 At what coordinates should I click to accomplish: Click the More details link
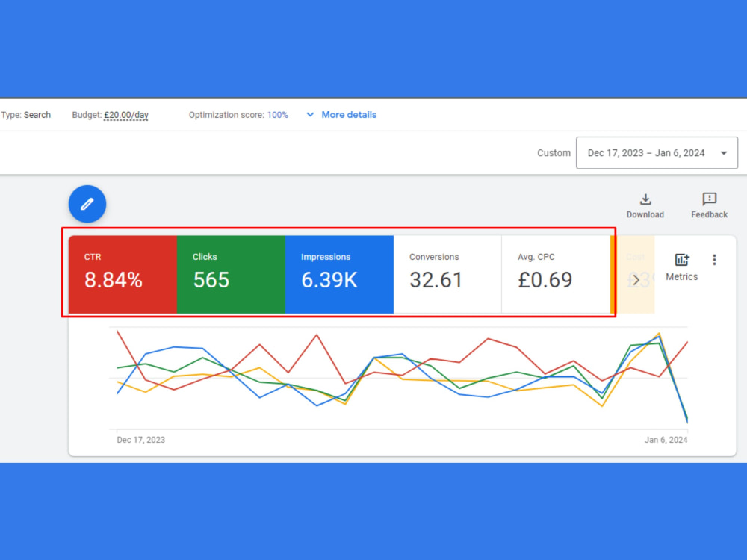[349, 115]
